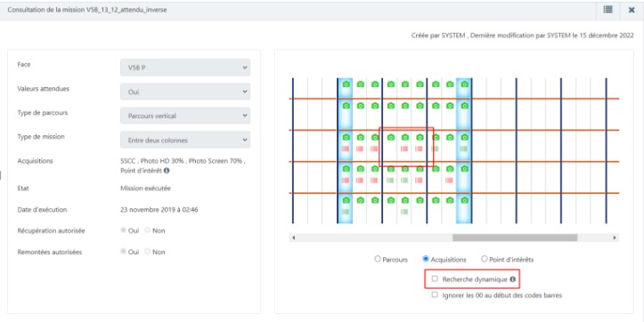
Task: Open the Face dropdown showing V5B P
Action: click(185, 68)
